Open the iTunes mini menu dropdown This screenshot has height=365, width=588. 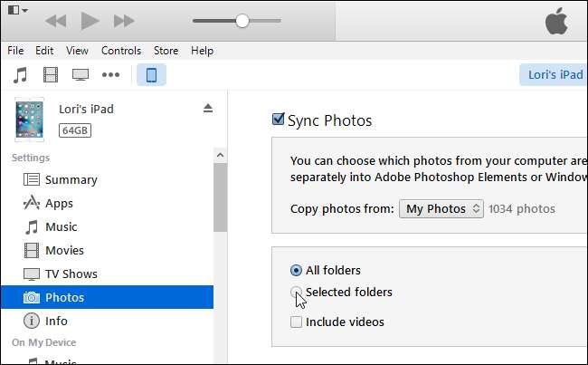pyautogui.click(x=18, y=11)
